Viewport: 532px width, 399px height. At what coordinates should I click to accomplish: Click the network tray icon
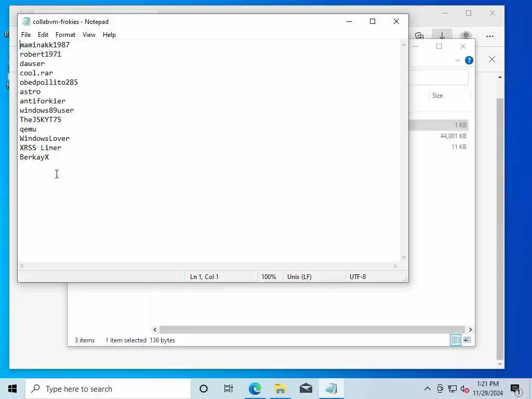(x=453, y=389)
